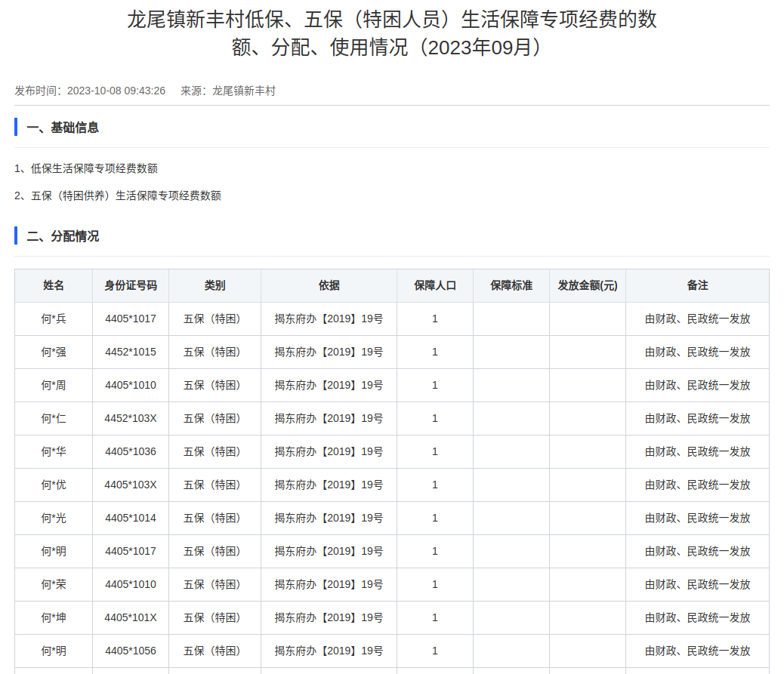Click the 保障标准 column header
Viewport: 784px width, 674px height.
[511, 285]
